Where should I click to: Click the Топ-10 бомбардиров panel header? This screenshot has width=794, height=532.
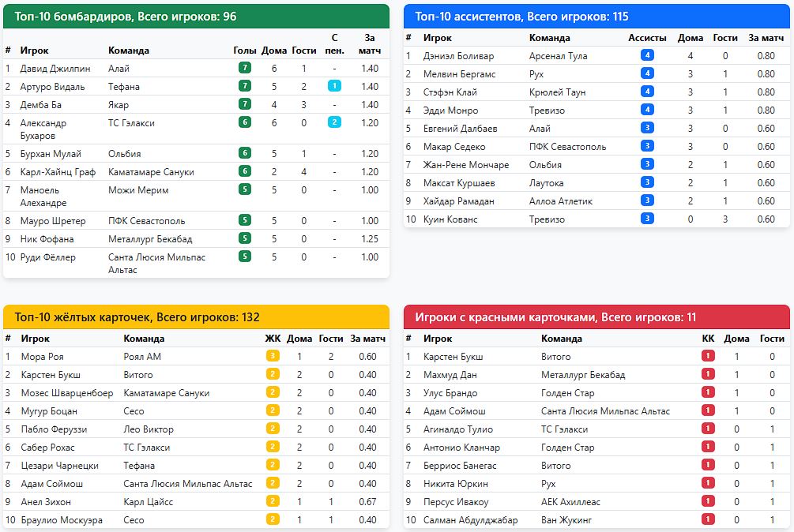197,17
